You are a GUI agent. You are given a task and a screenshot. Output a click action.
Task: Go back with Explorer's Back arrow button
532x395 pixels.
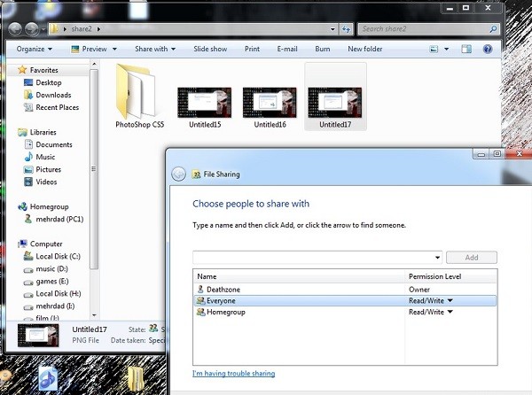point(15,29)
